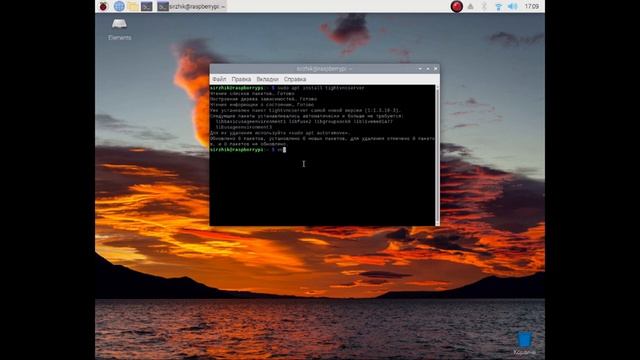Click the terminal vertical scrollbar
This screenshot has width=640, height=360.
click(x=438, y=155)
